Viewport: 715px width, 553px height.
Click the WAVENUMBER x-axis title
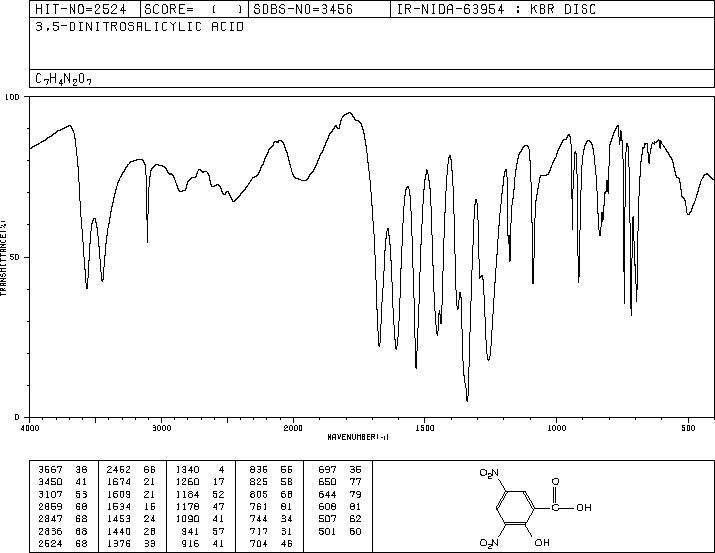click(358, 437)
